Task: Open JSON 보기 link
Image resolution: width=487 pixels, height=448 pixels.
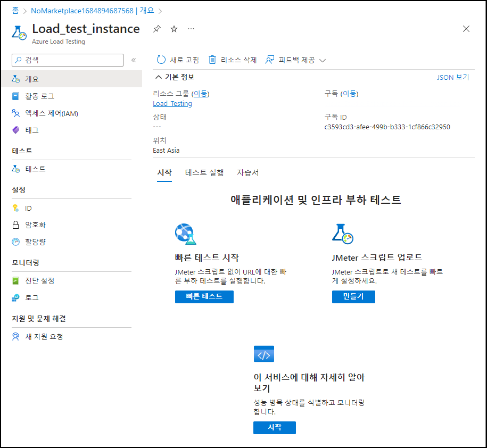Action: coord(453,77)
